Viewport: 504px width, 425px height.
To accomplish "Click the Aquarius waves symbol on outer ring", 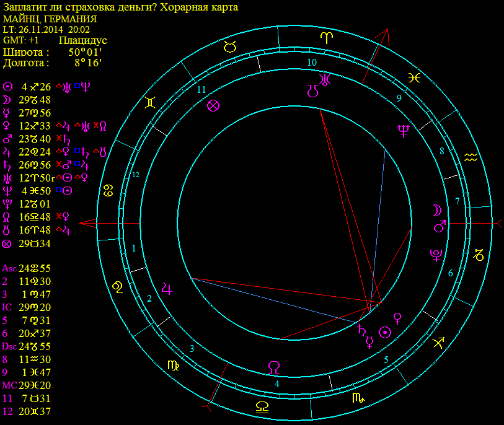I will tap(472, 157).
